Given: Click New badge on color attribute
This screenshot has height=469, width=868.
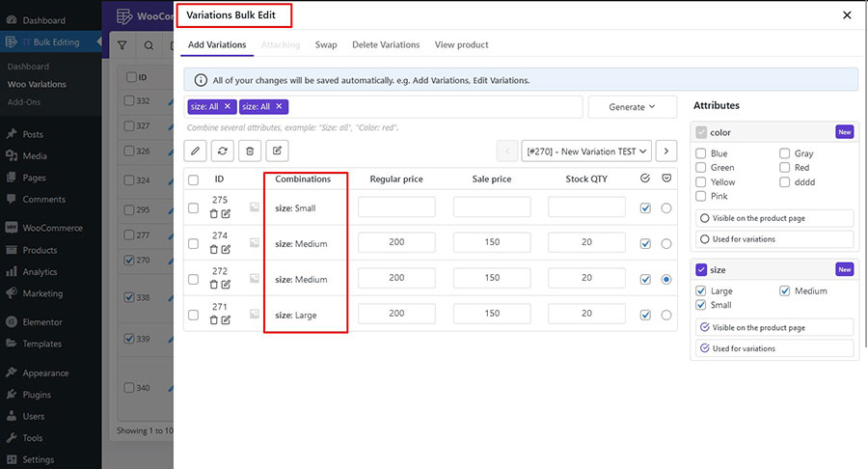Looking at the screenshot, I should 845,132.
